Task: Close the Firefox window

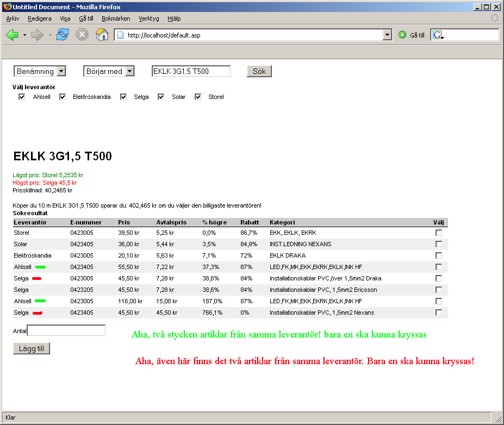Action: point(496,7)
